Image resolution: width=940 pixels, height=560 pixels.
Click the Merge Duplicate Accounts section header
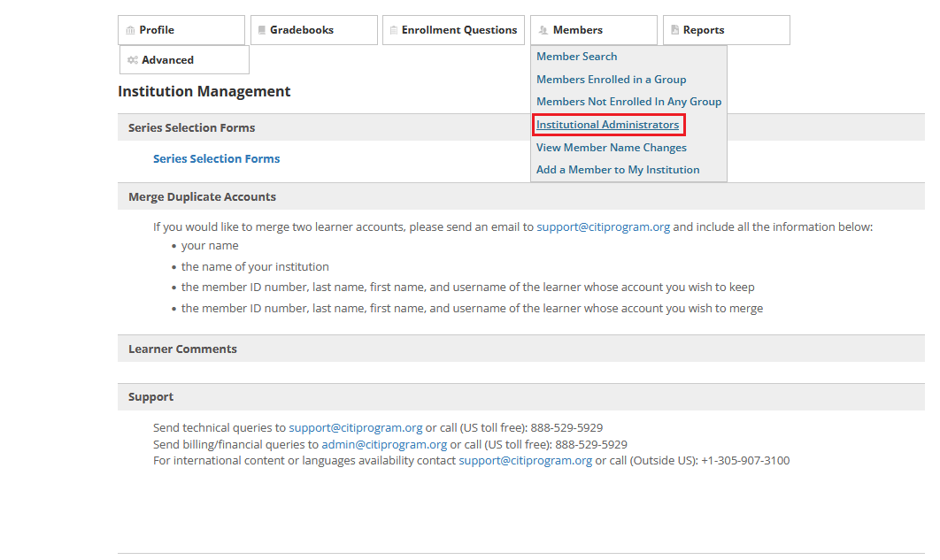(521, 196)
